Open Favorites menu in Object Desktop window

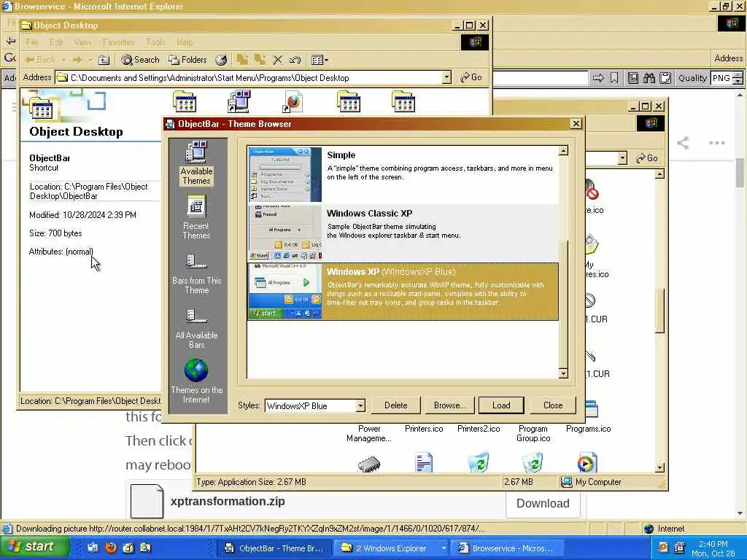tap(118, 42)
